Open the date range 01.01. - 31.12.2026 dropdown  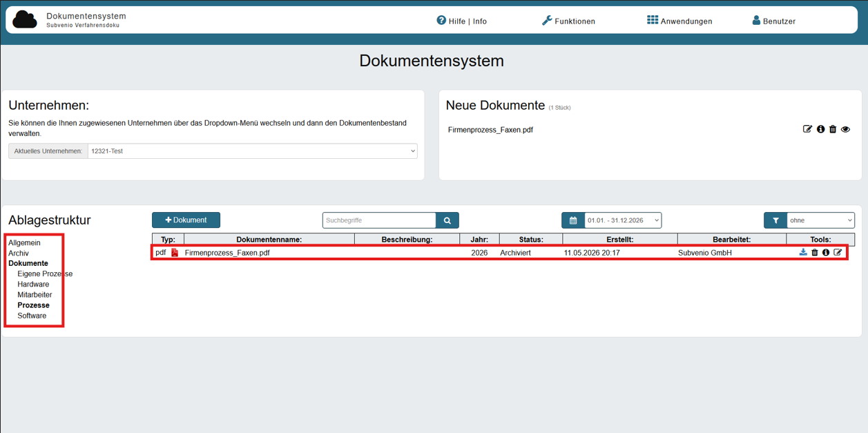click(623, 220)
